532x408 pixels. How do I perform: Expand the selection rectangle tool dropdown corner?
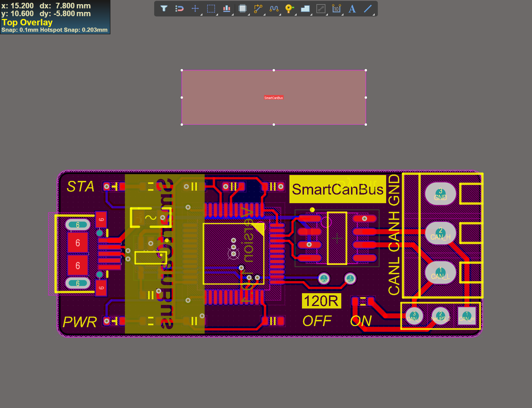pos(217,14)
